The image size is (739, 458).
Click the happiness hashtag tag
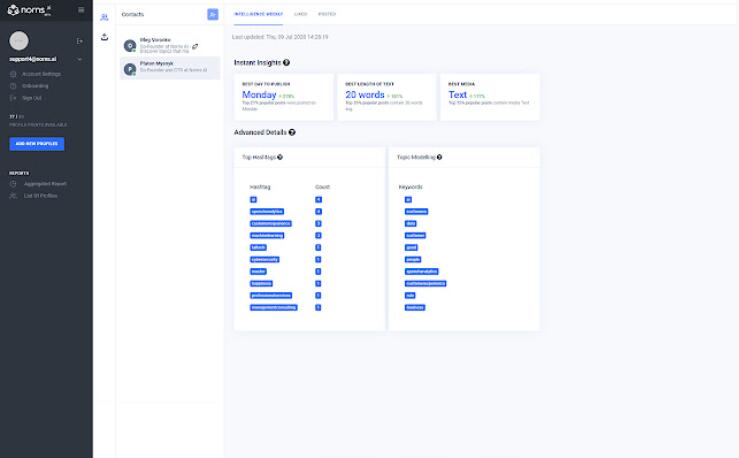click(261, 283)
